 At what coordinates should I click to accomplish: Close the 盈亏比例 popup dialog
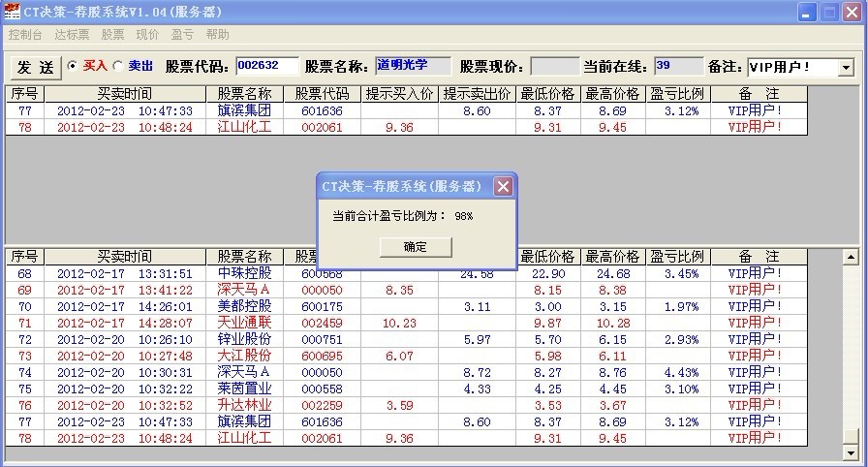tap(503, 186)
